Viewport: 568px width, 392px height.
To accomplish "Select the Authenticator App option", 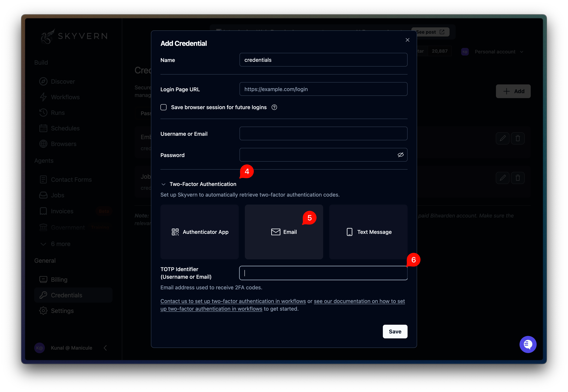I will (x=199, y=232).
